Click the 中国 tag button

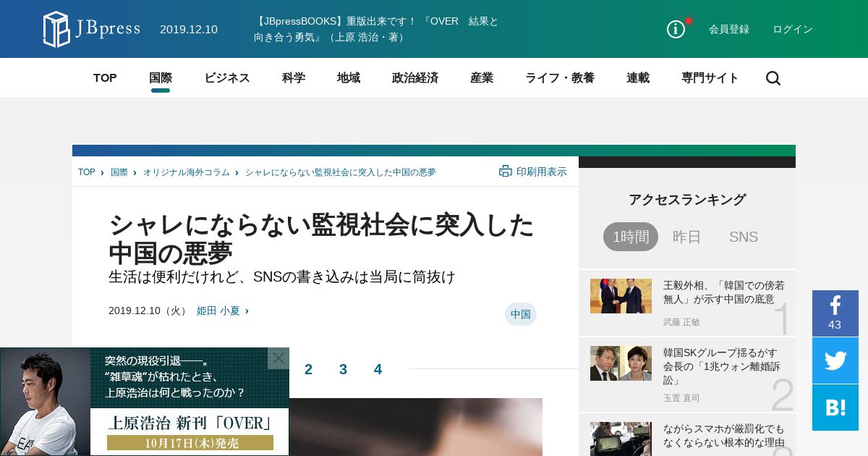pyautogui.click(x=521, y=314)
